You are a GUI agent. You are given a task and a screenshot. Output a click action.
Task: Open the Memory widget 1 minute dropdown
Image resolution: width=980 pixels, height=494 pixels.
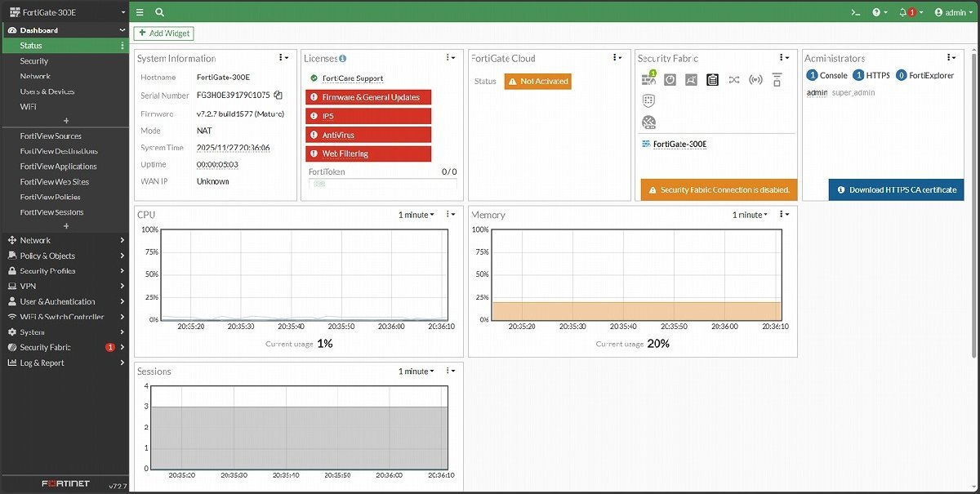pos(750,215)
